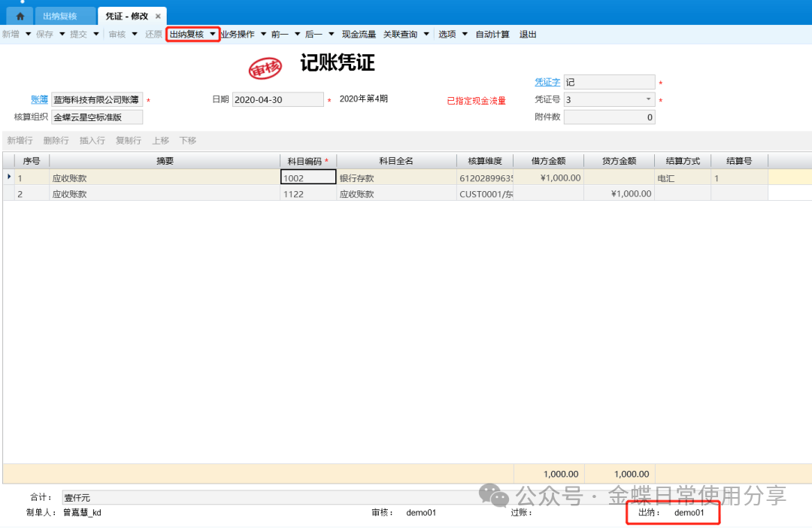
Task: Click 自动计算 in the toolbar
Action: pyautogui.click(x=492, y=35)
